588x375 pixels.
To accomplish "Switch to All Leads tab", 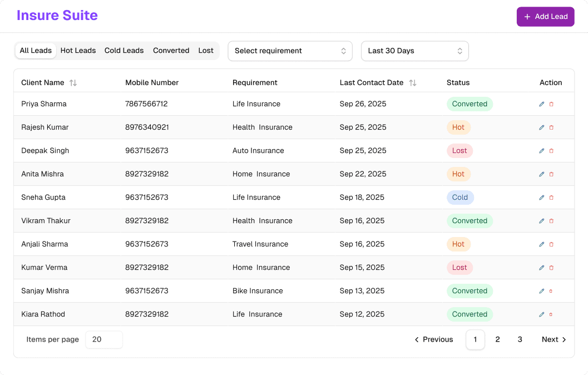I will 36,51.
